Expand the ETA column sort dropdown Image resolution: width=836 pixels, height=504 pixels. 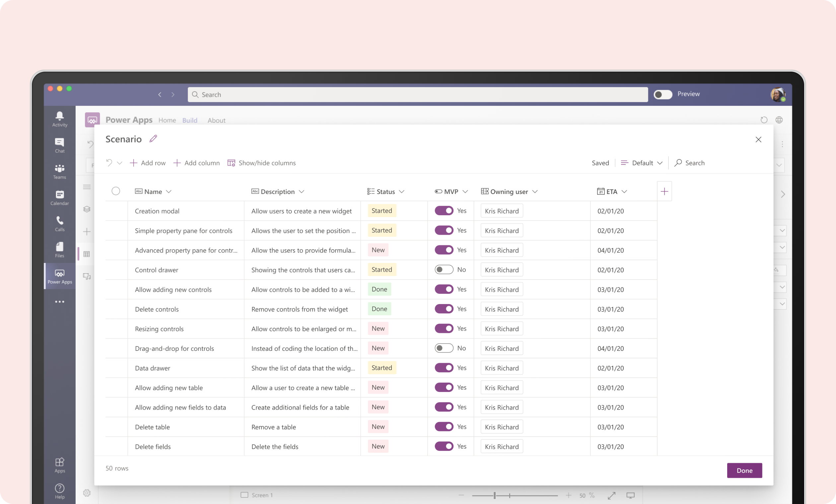point(625,191)
